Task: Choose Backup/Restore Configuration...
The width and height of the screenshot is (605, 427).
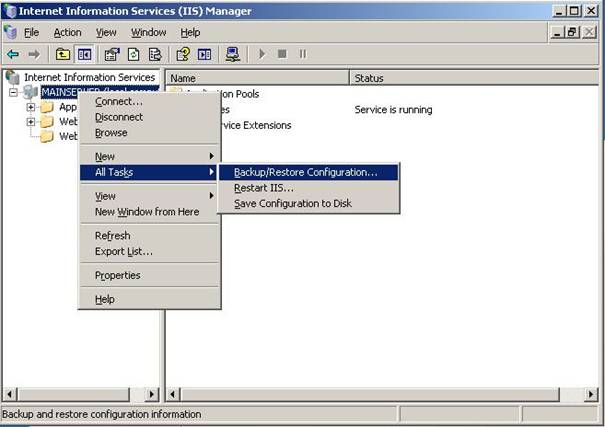Action: 308,172
